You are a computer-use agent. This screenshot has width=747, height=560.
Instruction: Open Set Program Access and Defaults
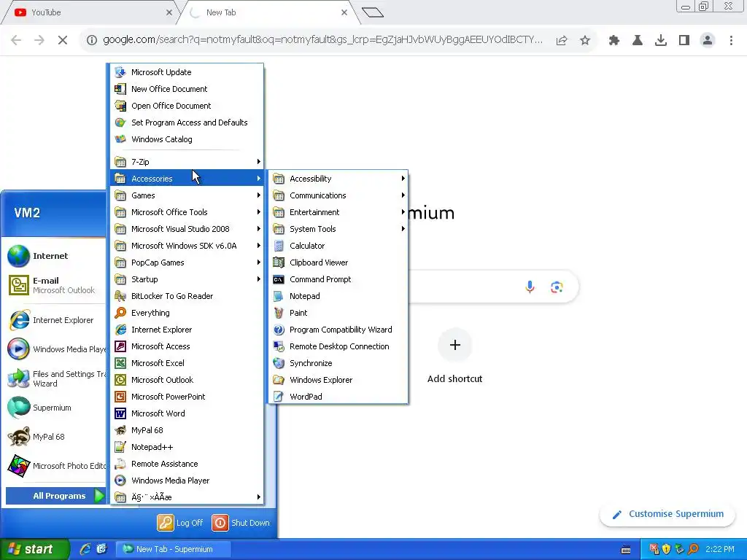187,122
